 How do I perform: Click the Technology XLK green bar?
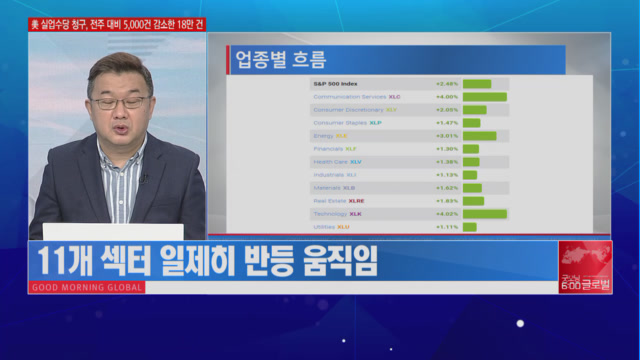pos(484,214)
